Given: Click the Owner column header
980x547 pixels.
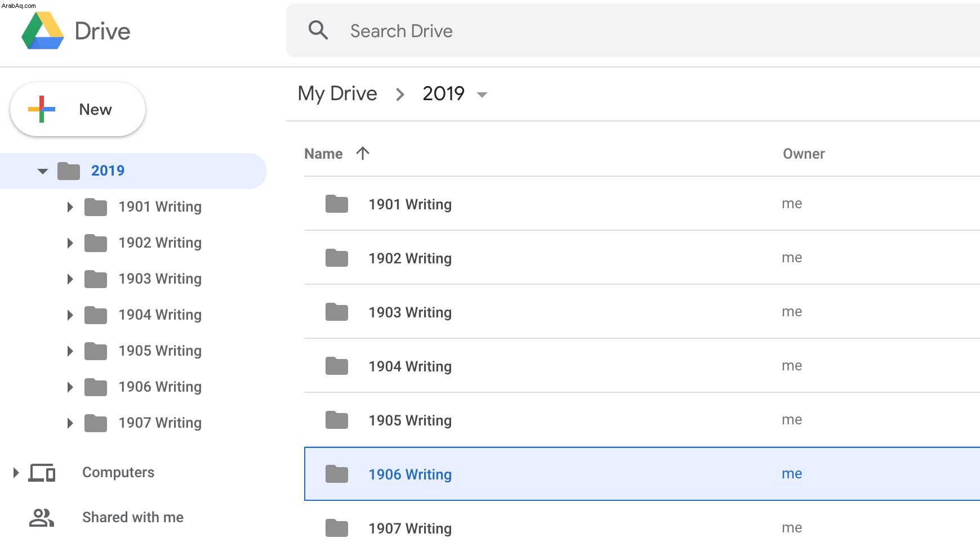Looking at the screenshot, I should pyautogui.click(x=804, y=154).
